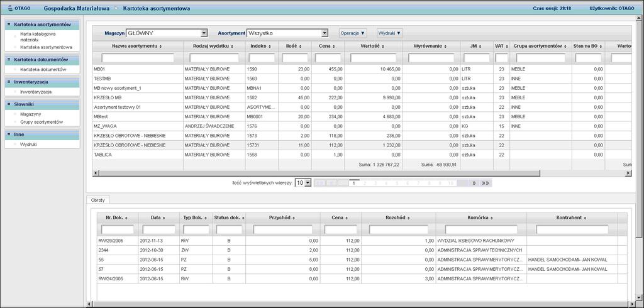This screenshot has height=308, width=644.
Task: Open Magazyny dictionary link
Action: 30,114
